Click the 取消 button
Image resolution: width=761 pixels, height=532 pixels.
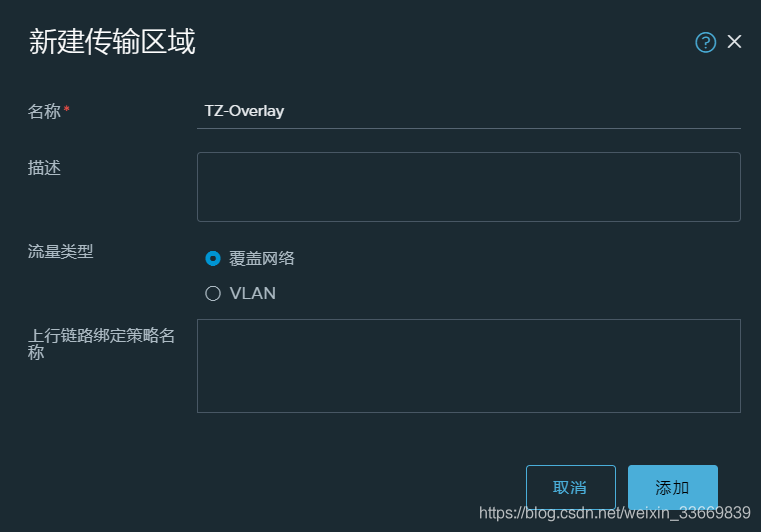(x=571, y=487)
